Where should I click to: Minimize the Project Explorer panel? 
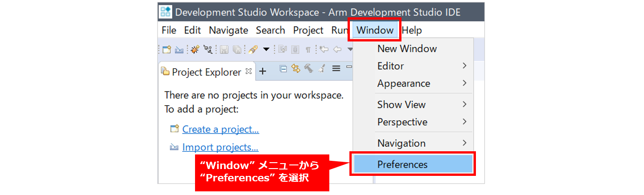point(349,67)
